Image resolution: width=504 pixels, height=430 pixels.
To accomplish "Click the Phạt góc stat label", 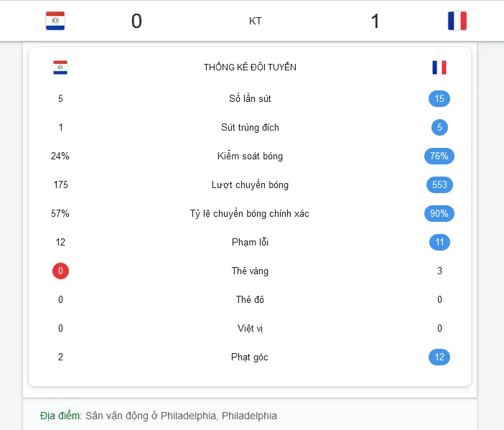I will click(250, 357).
